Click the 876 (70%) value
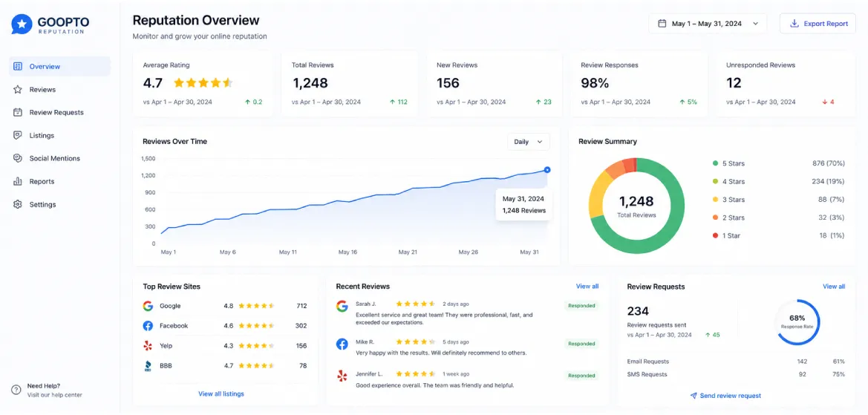 (x=828, y=164)
